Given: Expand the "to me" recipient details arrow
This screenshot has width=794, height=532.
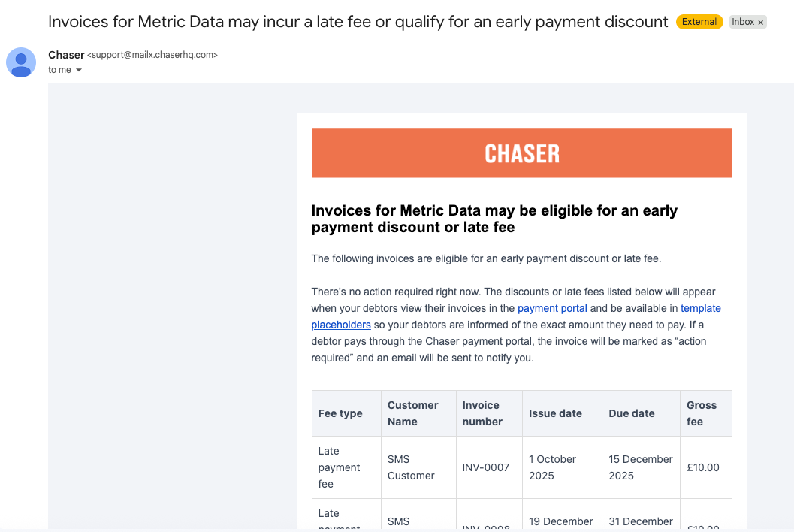Looking at the screenshot, I should pos(79,70).
